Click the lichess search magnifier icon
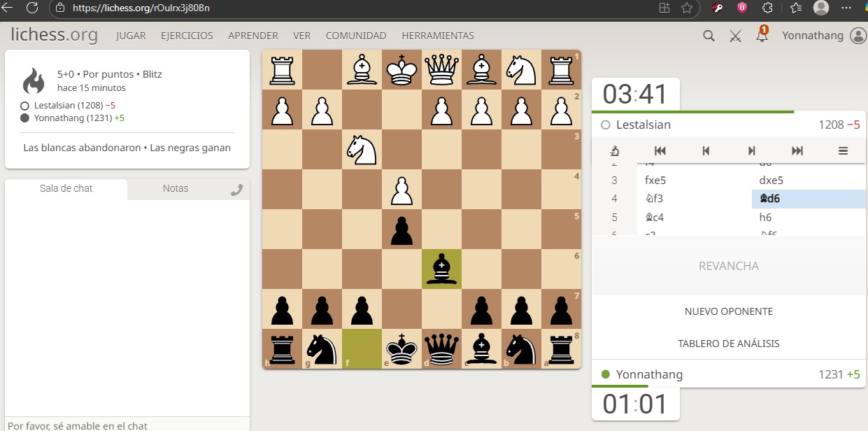The height and width of the screenshot is (431, 868). (x=709, y=36)
